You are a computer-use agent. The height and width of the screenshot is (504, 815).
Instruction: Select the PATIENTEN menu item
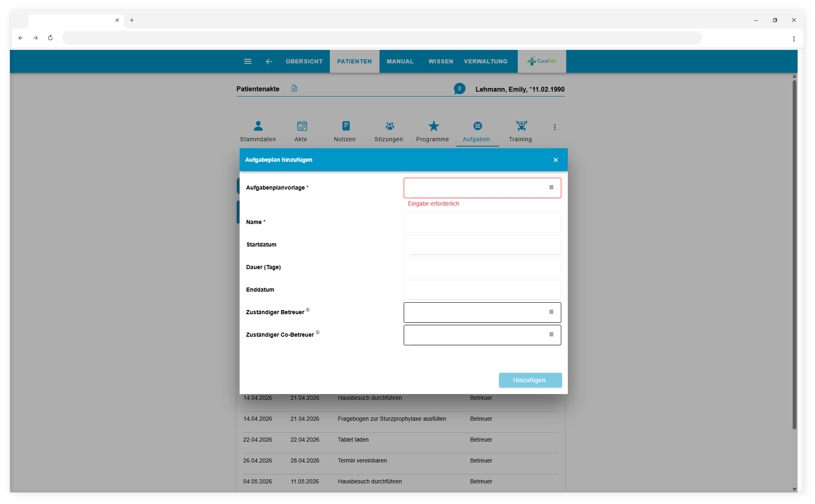(354, 61)
